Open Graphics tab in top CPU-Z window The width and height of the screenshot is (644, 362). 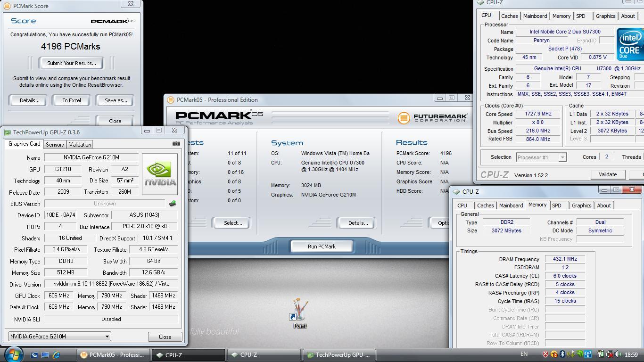605,16
